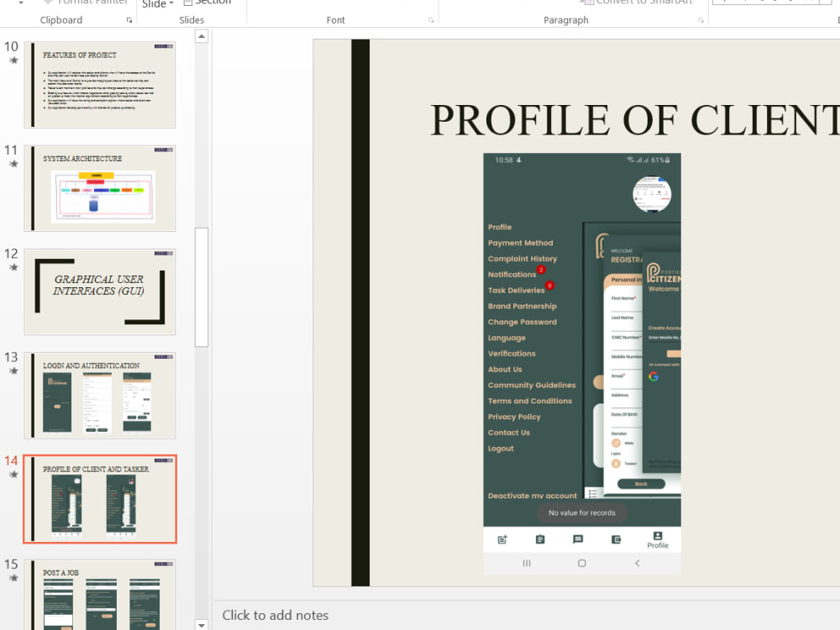
Task: Select the phone profile screenshot picture on slide
Action: tap(582, 364)
